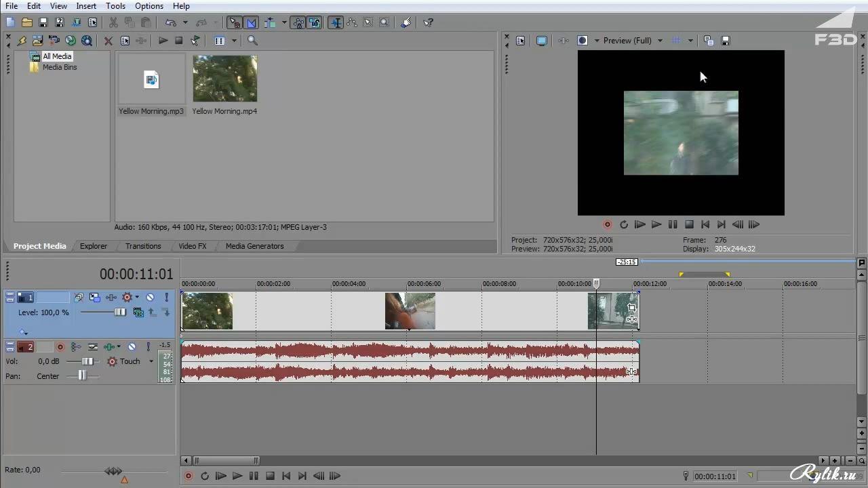Viewport: 868px width, 488px height.
Task: Solo video track 1 with exclamation icon
Action: point(166,298)
